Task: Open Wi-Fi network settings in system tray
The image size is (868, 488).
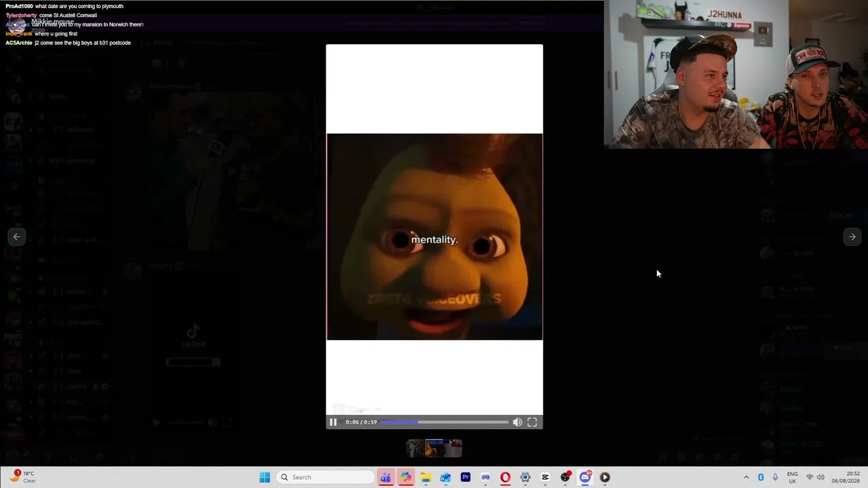Action: point(809,477)
